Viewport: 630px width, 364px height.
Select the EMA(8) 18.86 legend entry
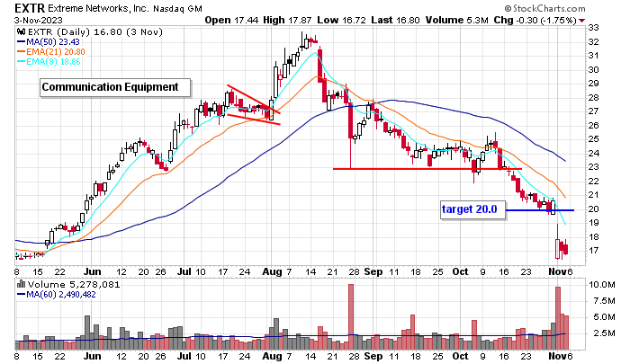(x=49, y=62)
